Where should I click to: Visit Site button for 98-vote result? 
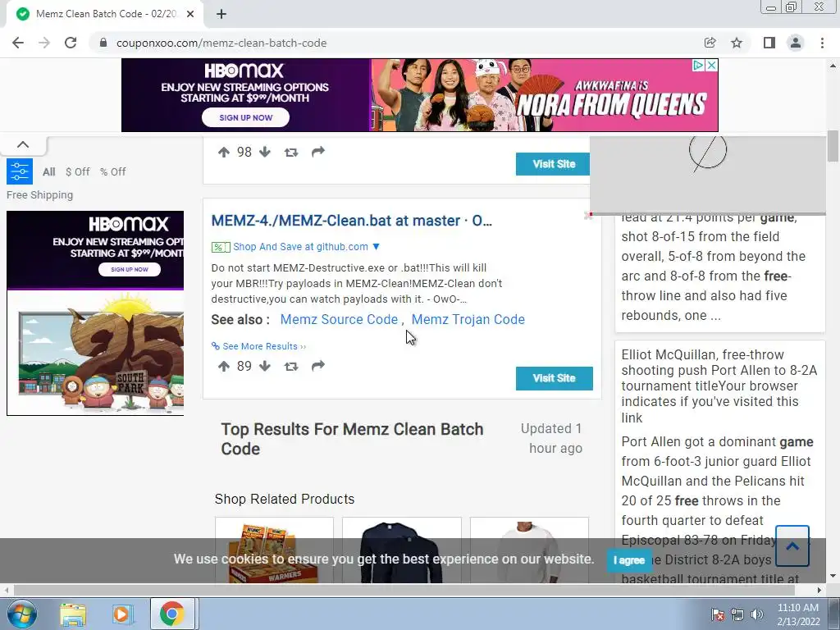tap(553, 164)
